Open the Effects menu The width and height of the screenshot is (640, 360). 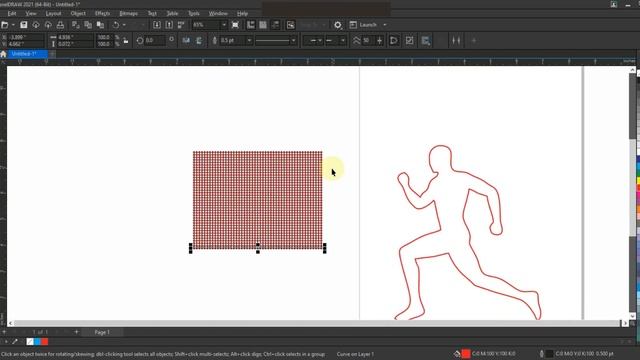[102, 13]
